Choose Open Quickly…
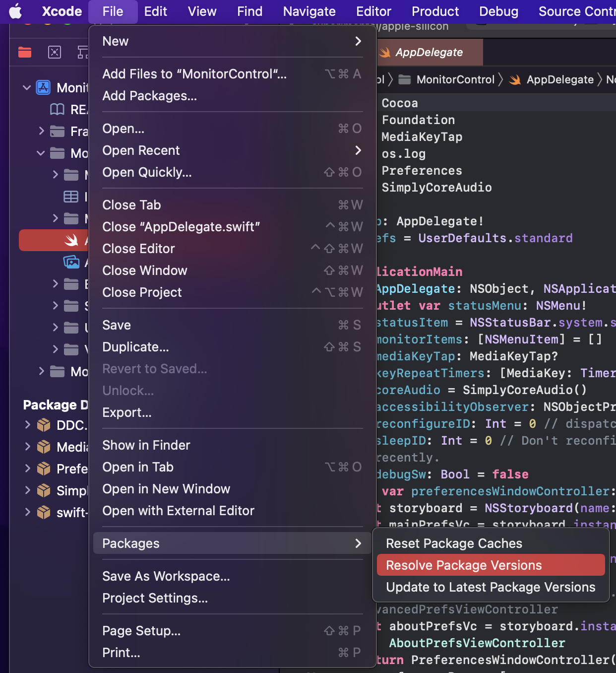This screenshot has height=673, width=616. click(232, 172)
